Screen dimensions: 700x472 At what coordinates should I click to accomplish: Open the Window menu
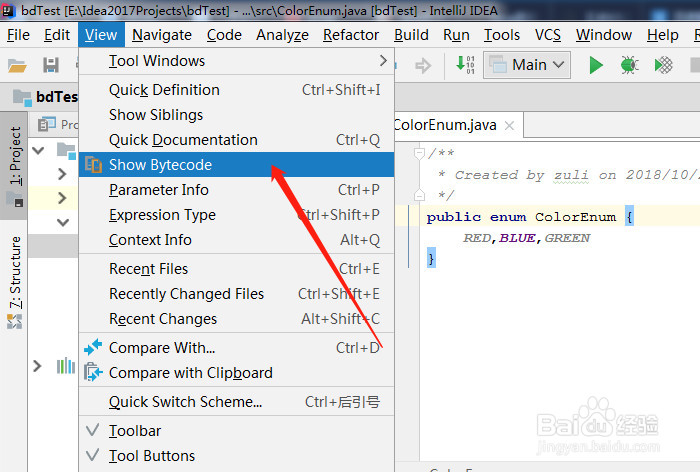pyautogui.click(x=604, y=35)
